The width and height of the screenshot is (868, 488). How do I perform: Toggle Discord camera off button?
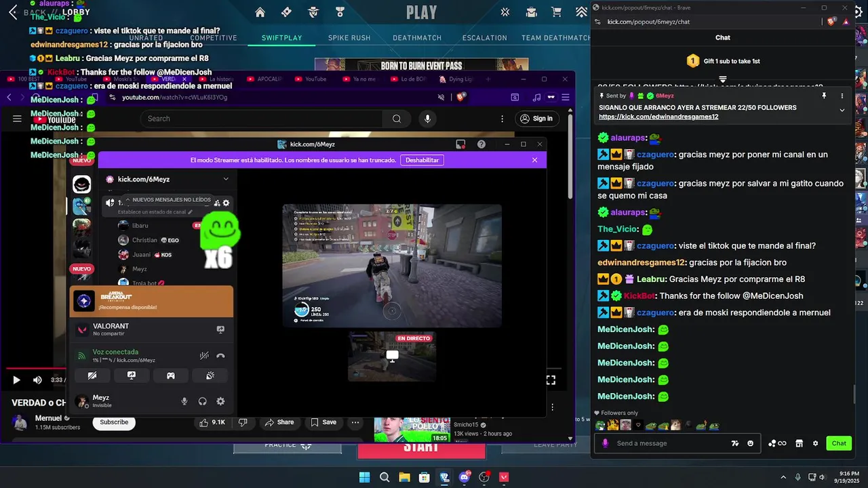[92, 375]
